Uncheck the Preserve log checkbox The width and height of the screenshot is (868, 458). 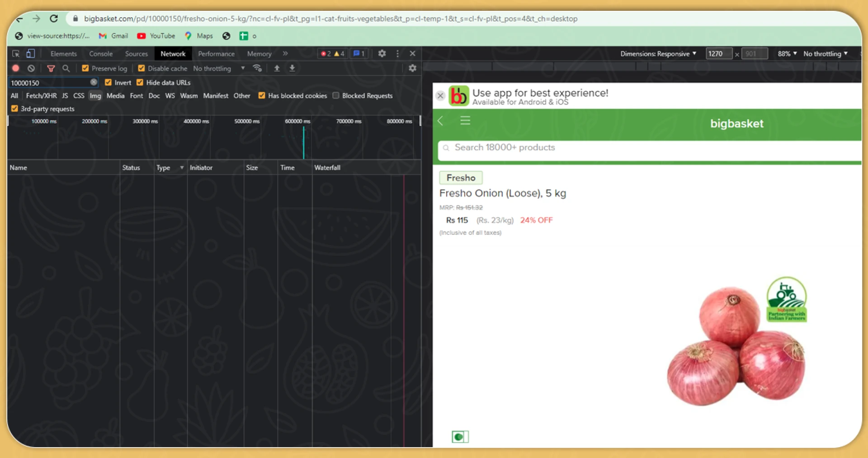click(85, 68)
